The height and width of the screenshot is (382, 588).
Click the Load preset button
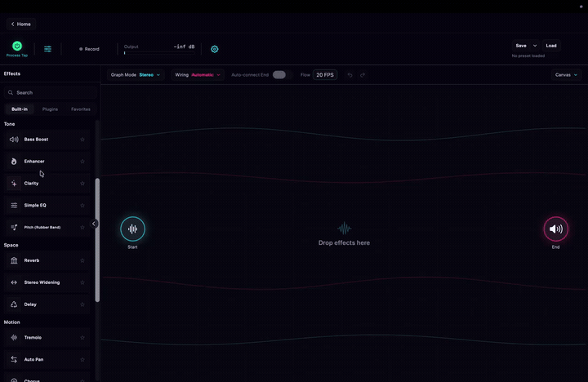click(551, 46)
